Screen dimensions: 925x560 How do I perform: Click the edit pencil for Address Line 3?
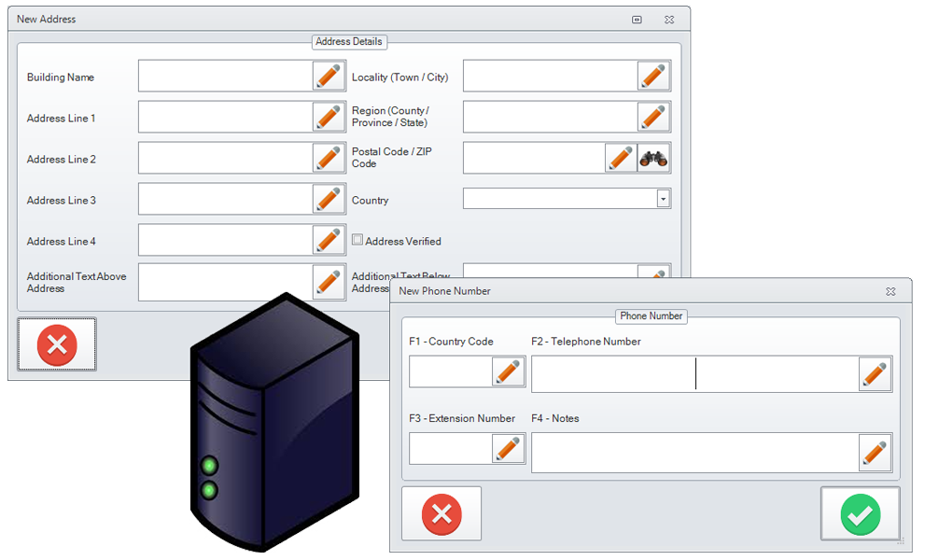329,199
